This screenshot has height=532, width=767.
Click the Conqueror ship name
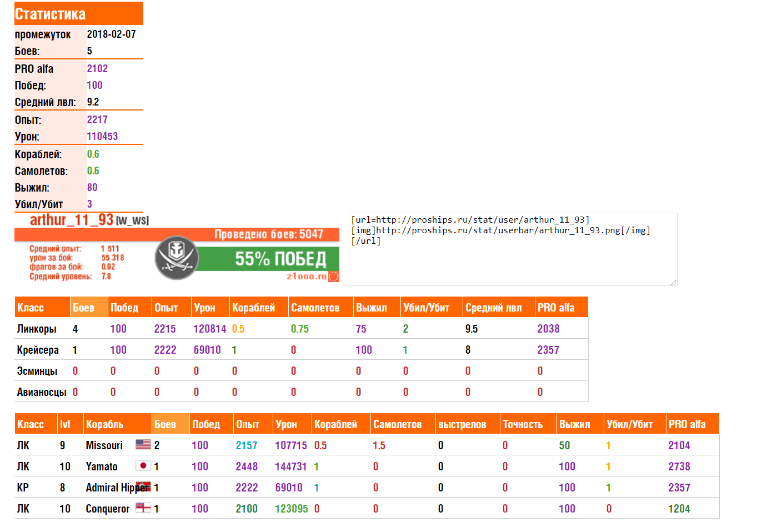coord(107,509)
